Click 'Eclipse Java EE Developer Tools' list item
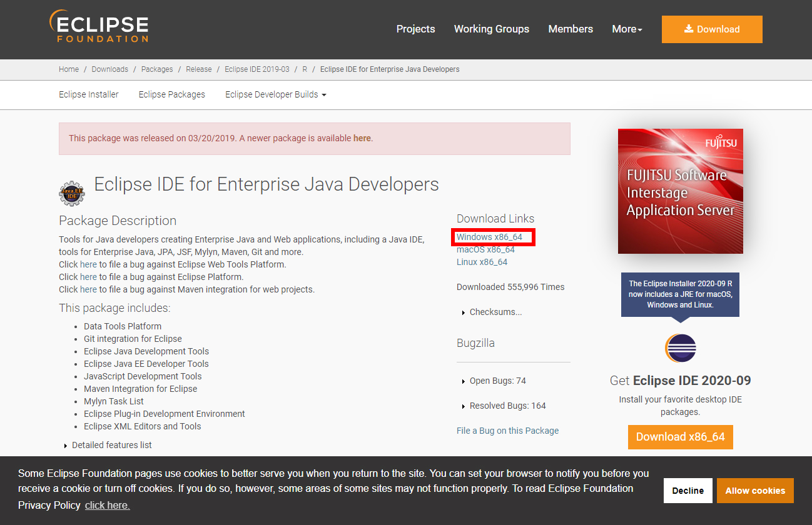Screen dimensions: 812x525 tap(146, 364)
